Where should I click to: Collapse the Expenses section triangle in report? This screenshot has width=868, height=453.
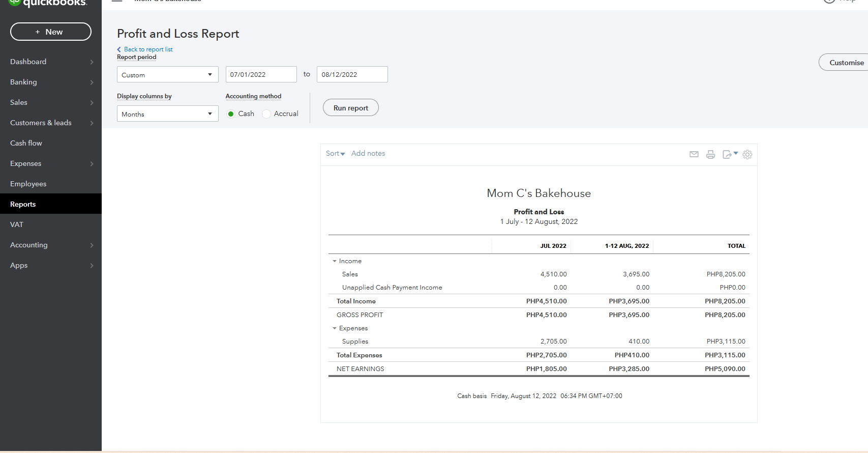pyautogui.click(x=335, y=328)
